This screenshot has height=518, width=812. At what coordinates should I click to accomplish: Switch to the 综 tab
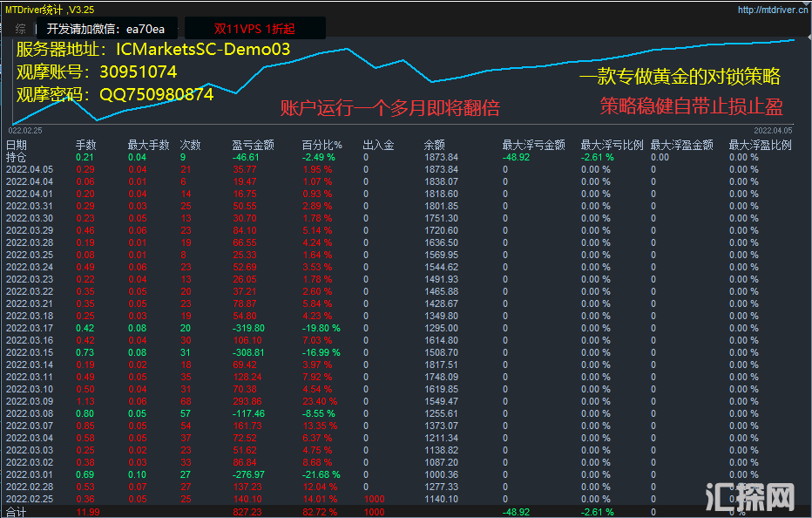click(x=20, y=29)
